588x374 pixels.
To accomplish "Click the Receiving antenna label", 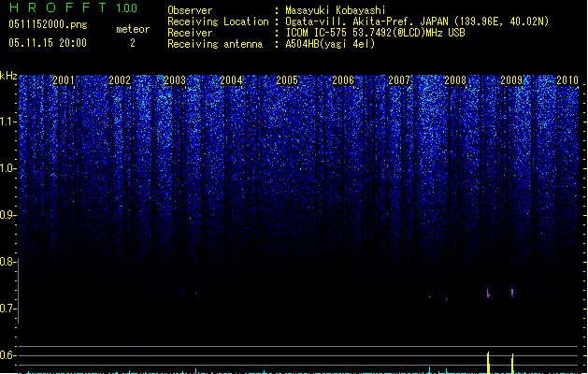I will (x=215, y=44).
